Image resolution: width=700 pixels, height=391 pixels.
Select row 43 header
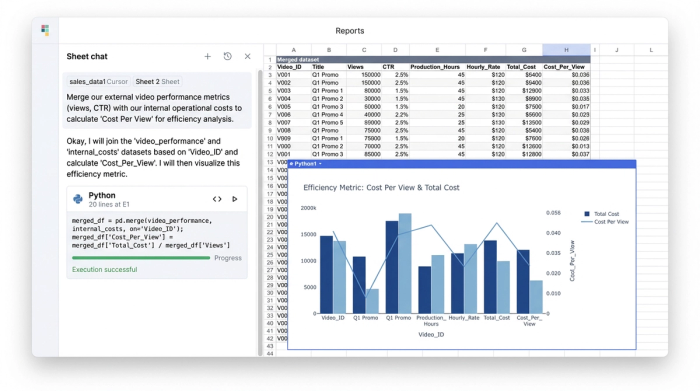(x=270, y=346)
